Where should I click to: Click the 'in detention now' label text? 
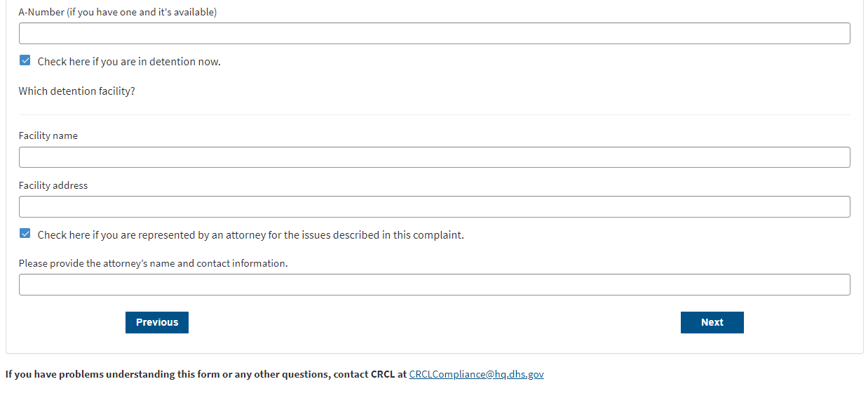(129, 62)
